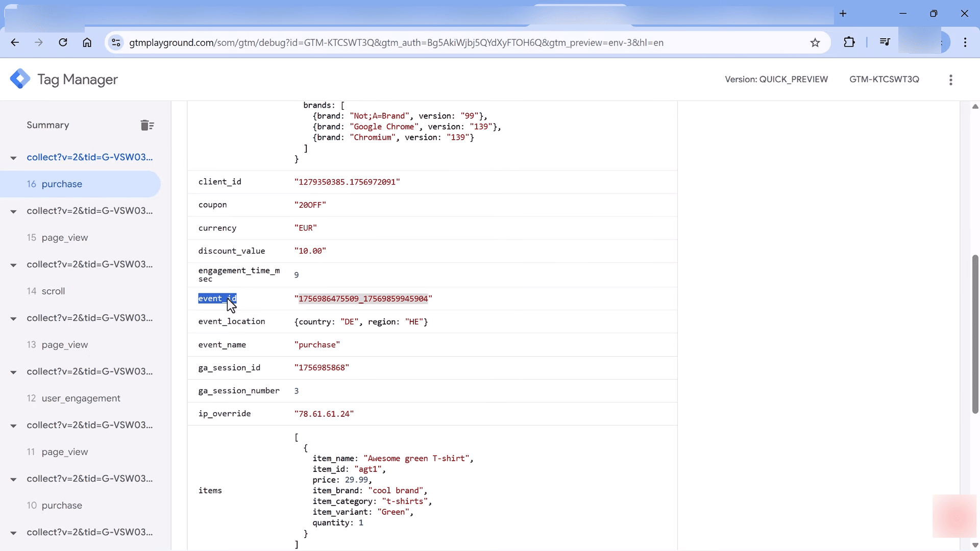This screenshot has width=980, height=551.
Task: Open the media control icon in toolbar
Action: tap(885, 42)
